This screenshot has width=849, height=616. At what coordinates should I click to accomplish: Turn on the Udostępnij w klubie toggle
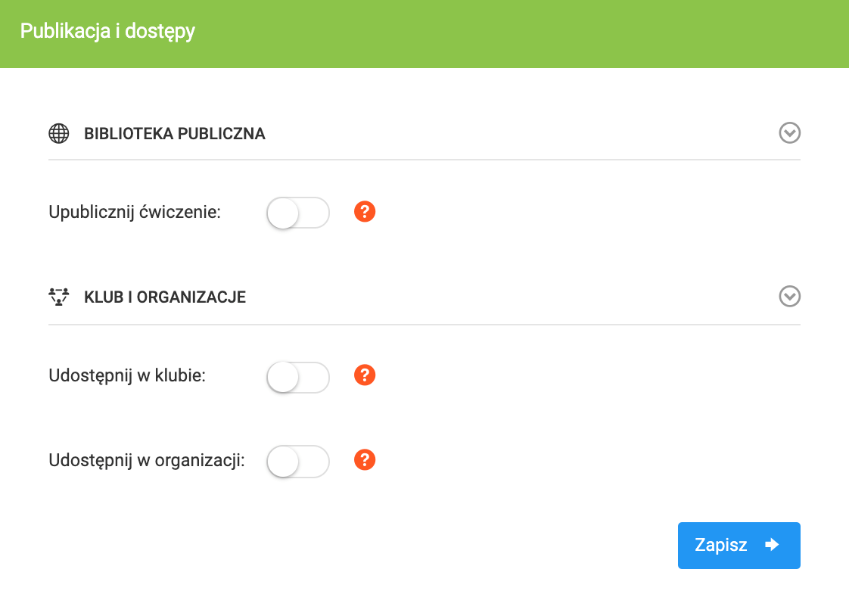[x=298, y=377]
